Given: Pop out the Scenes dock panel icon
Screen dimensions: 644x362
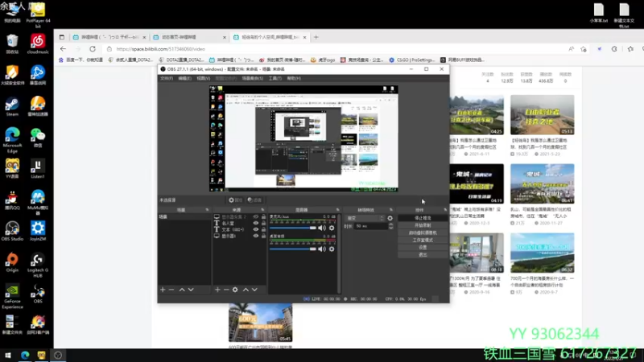Looking at the screenshot, I should pos(207,210).
